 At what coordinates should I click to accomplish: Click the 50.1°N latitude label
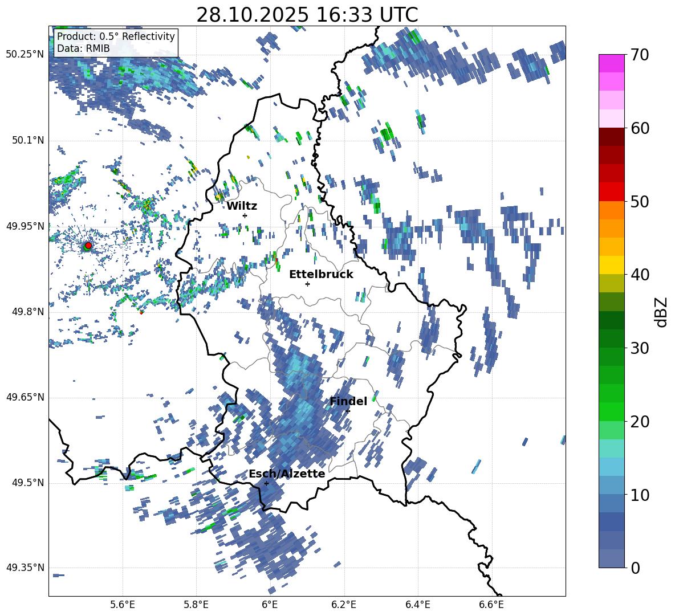click(x=28, y=141)
